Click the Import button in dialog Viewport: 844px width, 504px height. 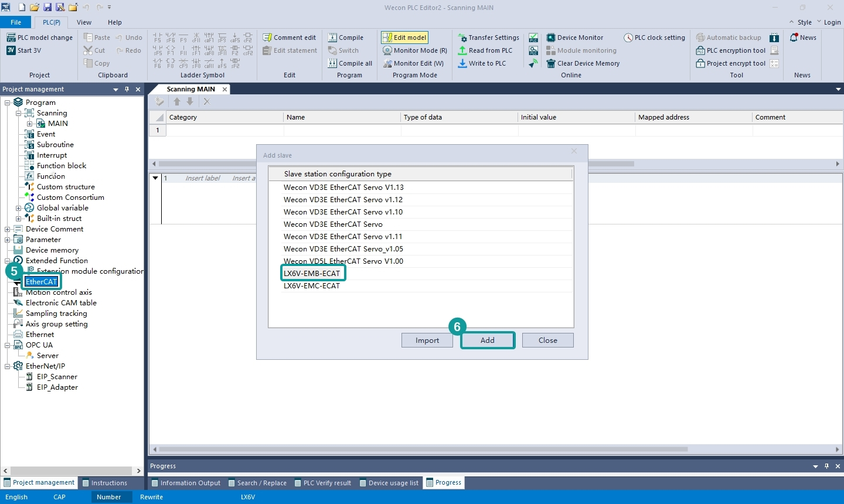coord(427,340)
